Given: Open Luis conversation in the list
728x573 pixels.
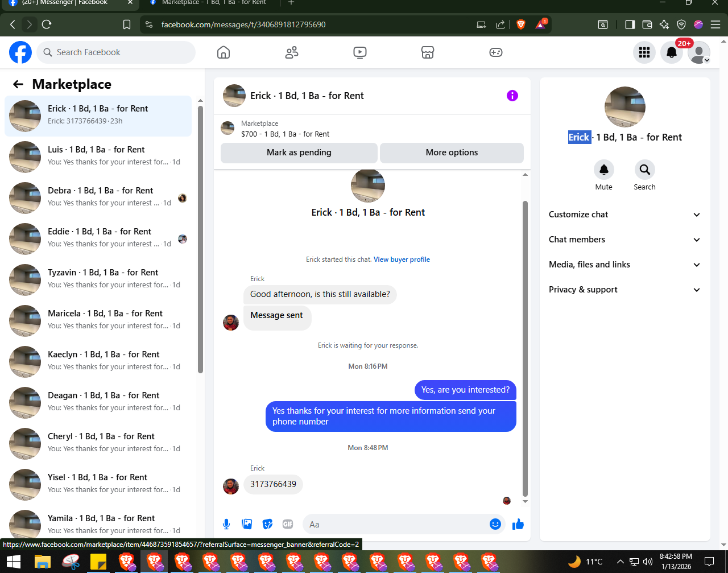Looking at the screenshot, I should [98, 157].
